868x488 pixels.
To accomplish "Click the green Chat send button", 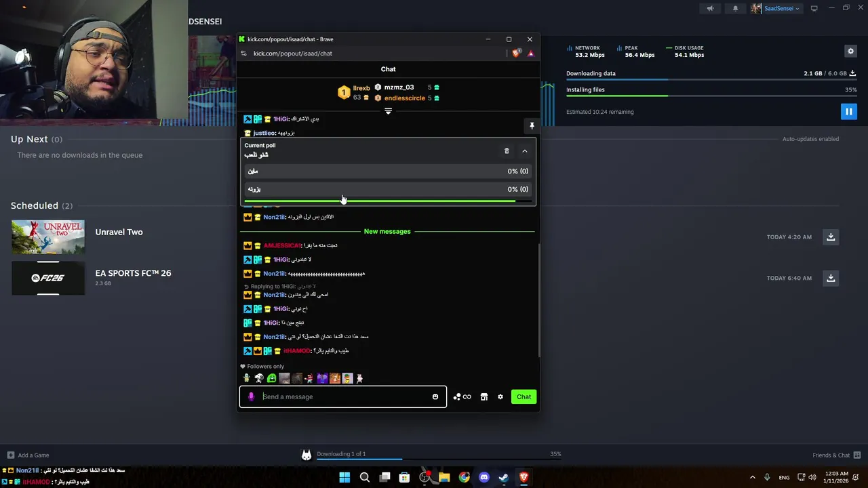I will click(524, 396).
